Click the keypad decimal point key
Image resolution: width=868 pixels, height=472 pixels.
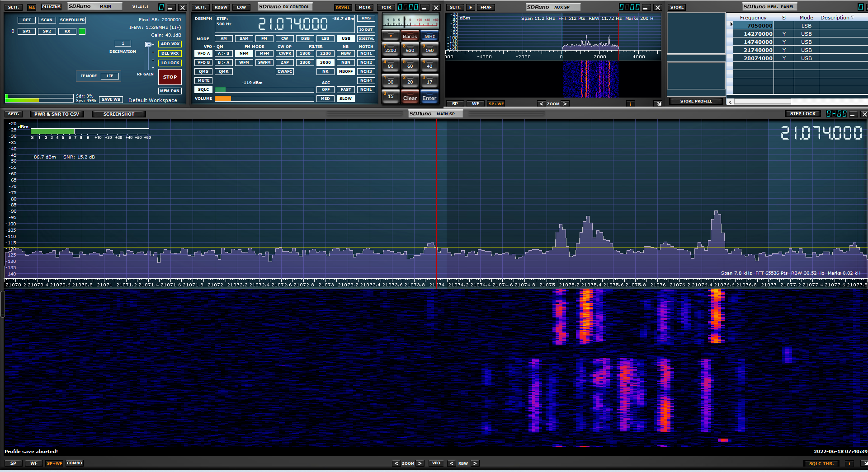tap(391, 35)
